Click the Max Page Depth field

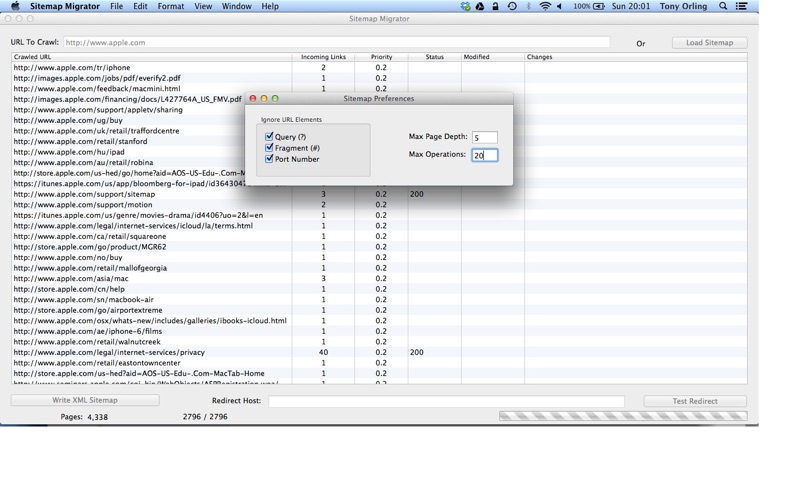tap(484, 137)
